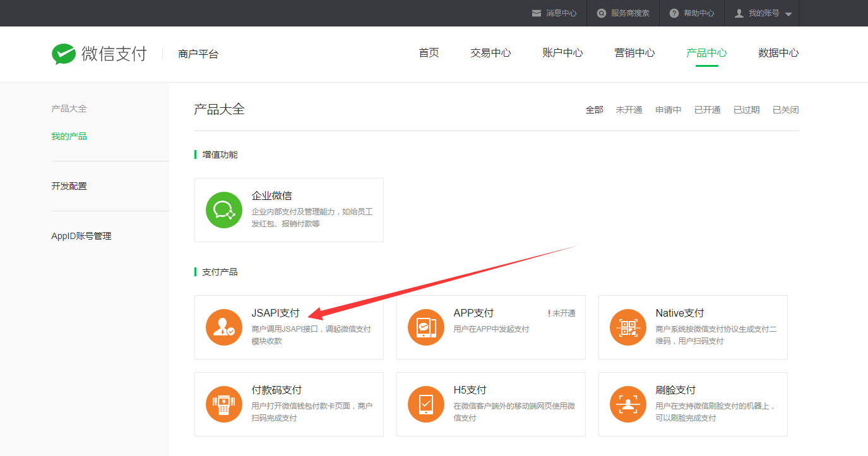Image resolution: width=868 pixels, height=456 pixels.
Task: Filter products by 全部
Action: pos(594,110)
